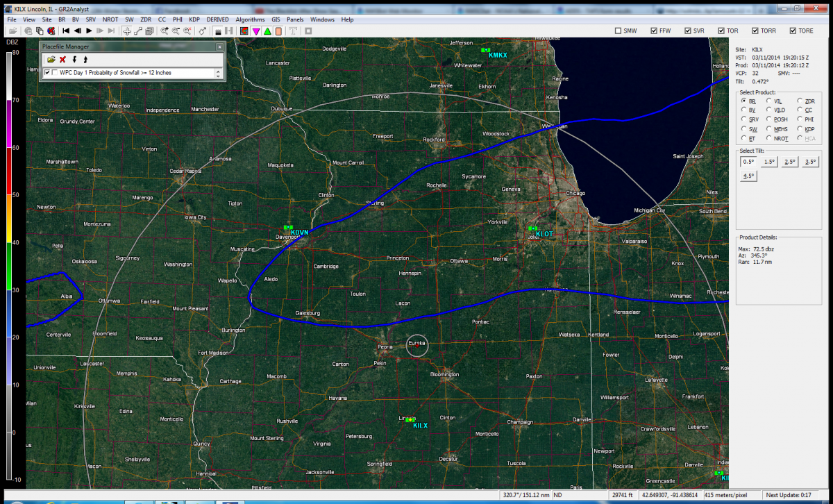Click the multicolor radar toolbar icon
The width and height of the screenshot is (833, 504).
pyautogui.click(x=244, y=31)
